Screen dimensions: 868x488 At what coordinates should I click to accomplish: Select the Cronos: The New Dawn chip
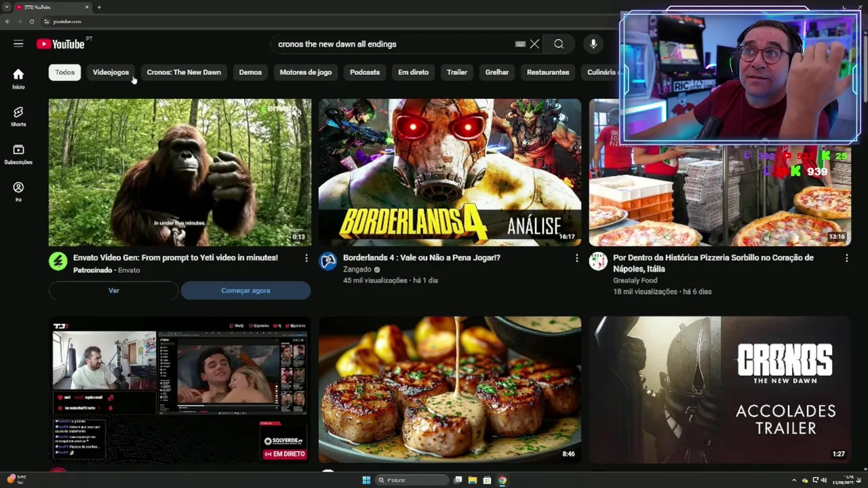pyautogui.click(x=184, y=73)
